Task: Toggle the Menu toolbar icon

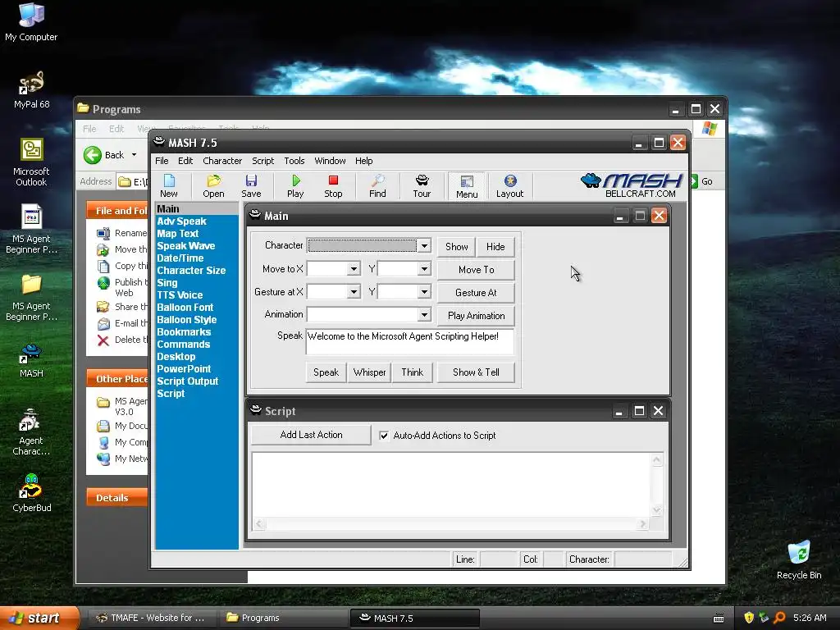Action: pyautogui.click(x=467, y=186)
